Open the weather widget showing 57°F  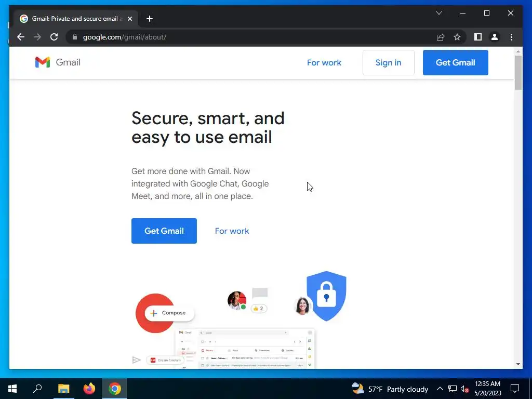pos(390,389)
